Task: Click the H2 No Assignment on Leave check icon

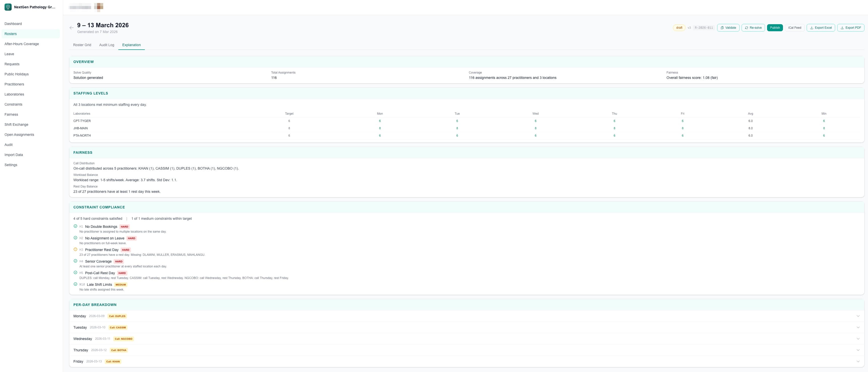Action: 75,238
